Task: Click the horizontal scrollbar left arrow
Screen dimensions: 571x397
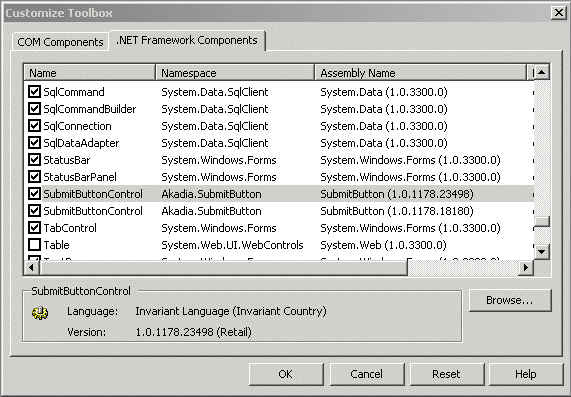Action: (x=32, y=267)
